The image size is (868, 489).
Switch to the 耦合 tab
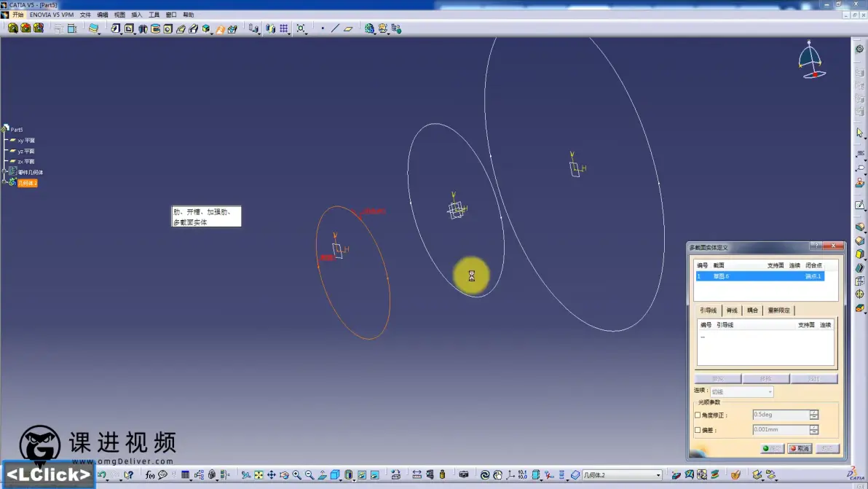click(x=752, y=310)
